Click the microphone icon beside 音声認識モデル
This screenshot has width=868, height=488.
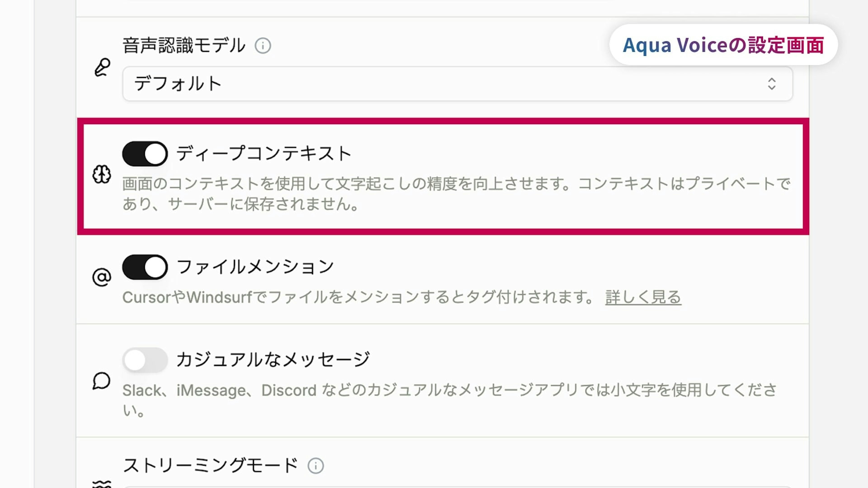pyautogui.click(x=102, y=67)
